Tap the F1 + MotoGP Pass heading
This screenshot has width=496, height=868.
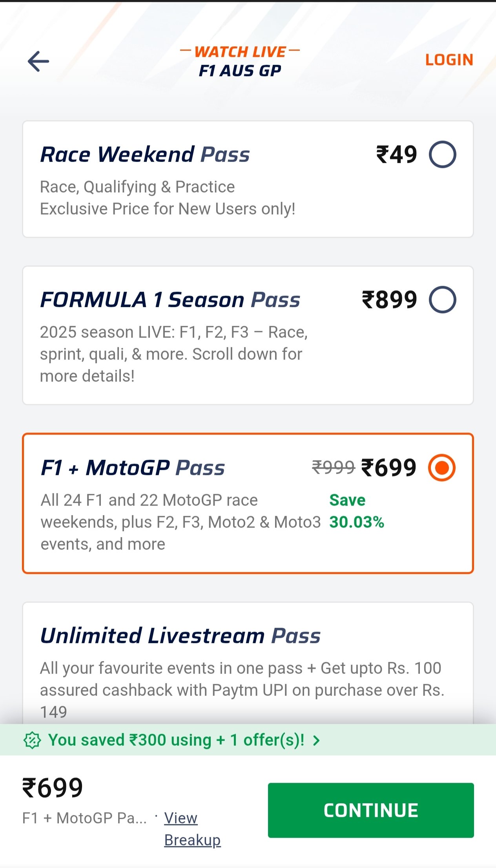pyautogui.click(x=133, y=468)
